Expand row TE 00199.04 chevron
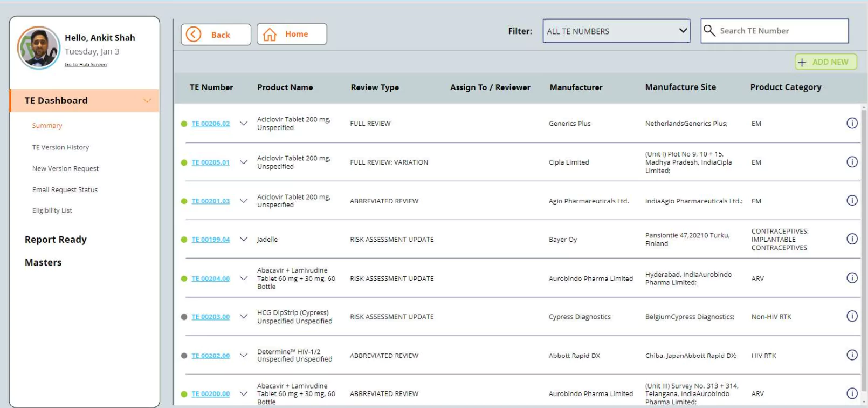This screenshot has width=868, height=408. point(244,239)
